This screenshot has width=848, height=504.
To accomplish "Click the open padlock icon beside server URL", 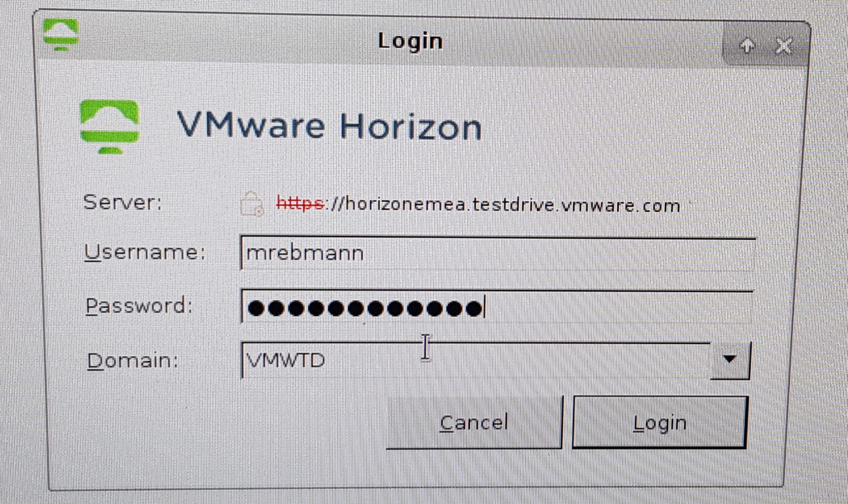I will pyautogui.click(x=252, y=204).
